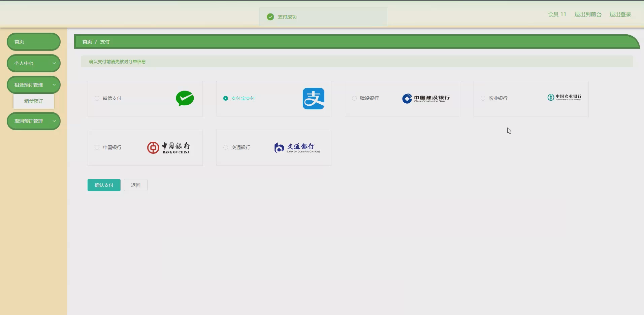Go to 首页 via the breadcrumb
This screenshot has width=644, height=315.
point(87,42)
